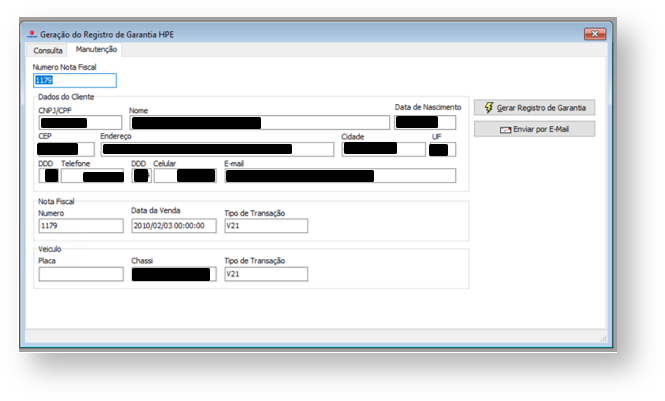Click the app icon in the title bar
Screen dimensions: 665x401
32,34
